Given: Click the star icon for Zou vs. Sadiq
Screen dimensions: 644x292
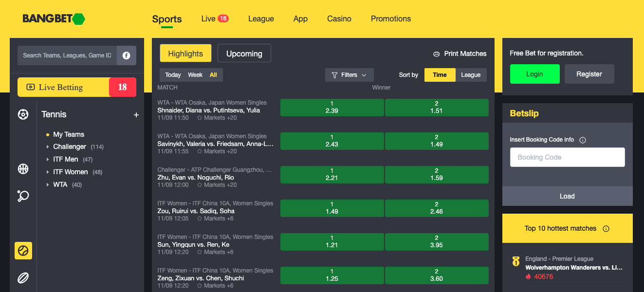Looking at the screenshot, I should (199, 219).
